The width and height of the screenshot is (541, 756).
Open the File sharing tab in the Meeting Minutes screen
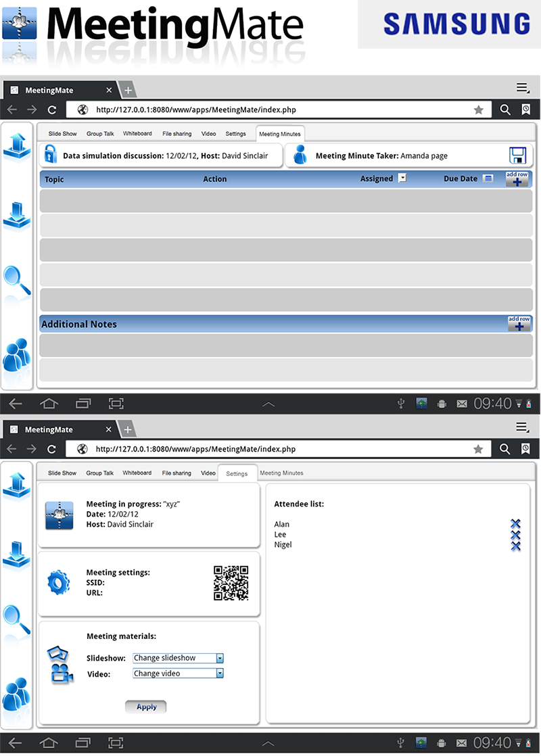tap(177, 134)
